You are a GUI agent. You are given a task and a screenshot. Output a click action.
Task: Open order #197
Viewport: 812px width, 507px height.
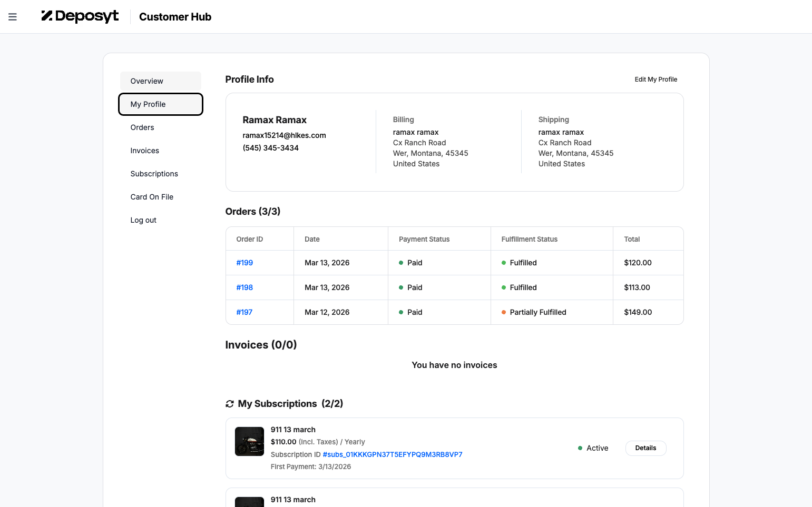point(244,312)
